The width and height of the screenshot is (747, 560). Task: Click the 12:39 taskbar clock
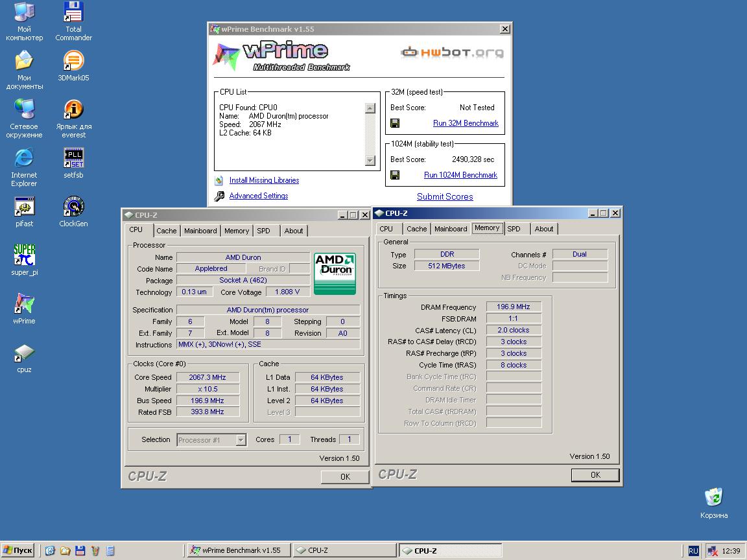pyautogui.click(x=731, y=551)
